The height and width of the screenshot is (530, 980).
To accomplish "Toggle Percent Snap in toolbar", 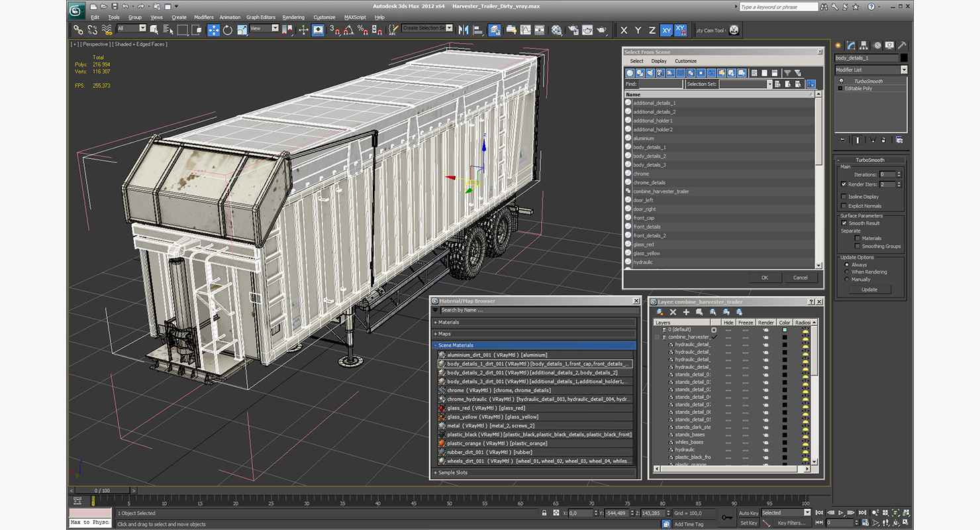I will [362, 30].
